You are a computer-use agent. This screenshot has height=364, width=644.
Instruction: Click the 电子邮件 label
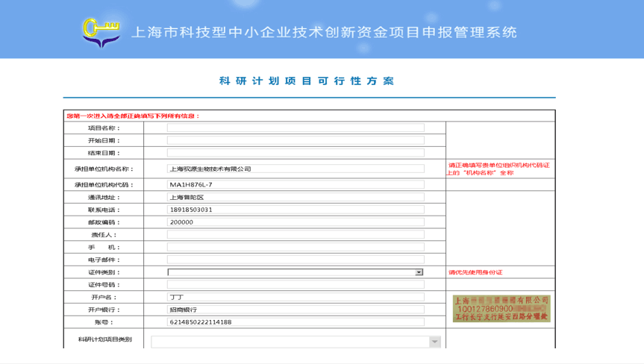(104, 260)
